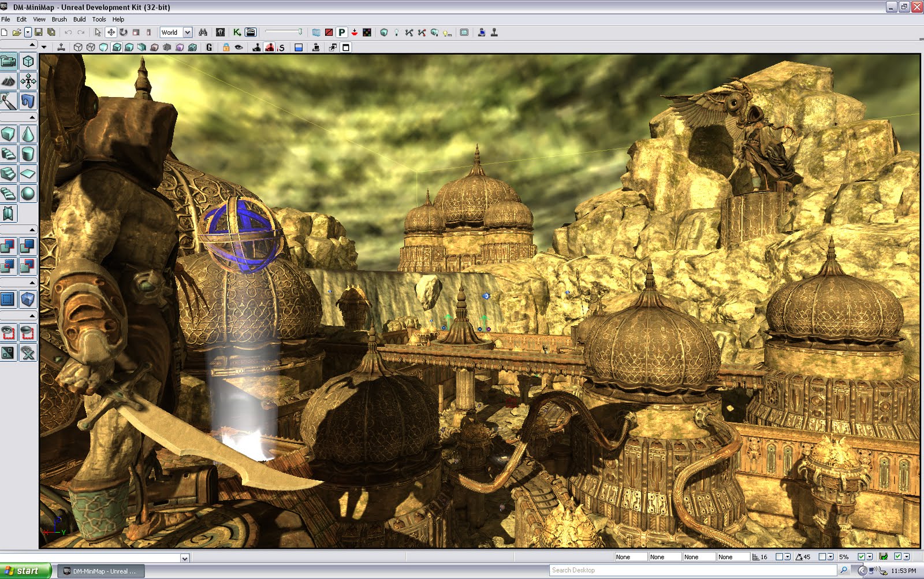
Task: Pick the Curved staircase brush
Action: [x=9, y=154]
